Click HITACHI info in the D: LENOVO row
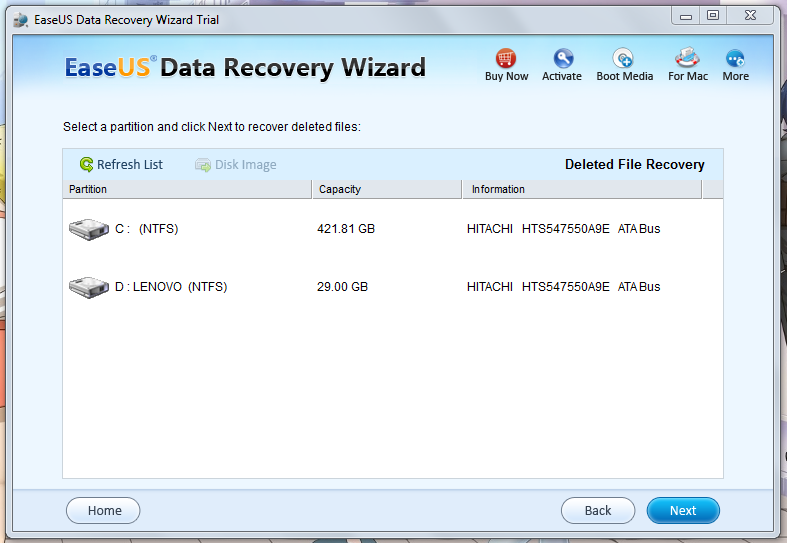The height and width of the screenshot is (543, 787). [563, 287]
